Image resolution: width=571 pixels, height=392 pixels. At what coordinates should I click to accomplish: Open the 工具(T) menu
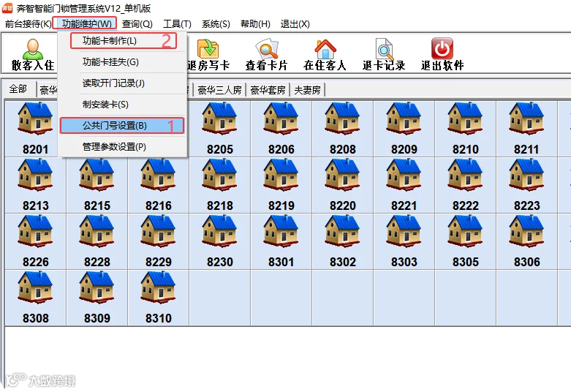177,24
